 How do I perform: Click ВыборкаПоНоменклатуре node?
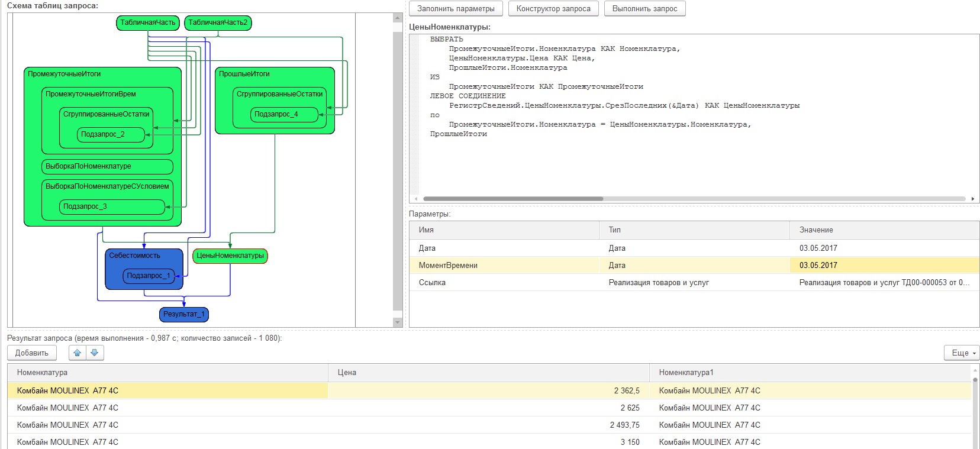pyautogui.click(x=107, y=166)
